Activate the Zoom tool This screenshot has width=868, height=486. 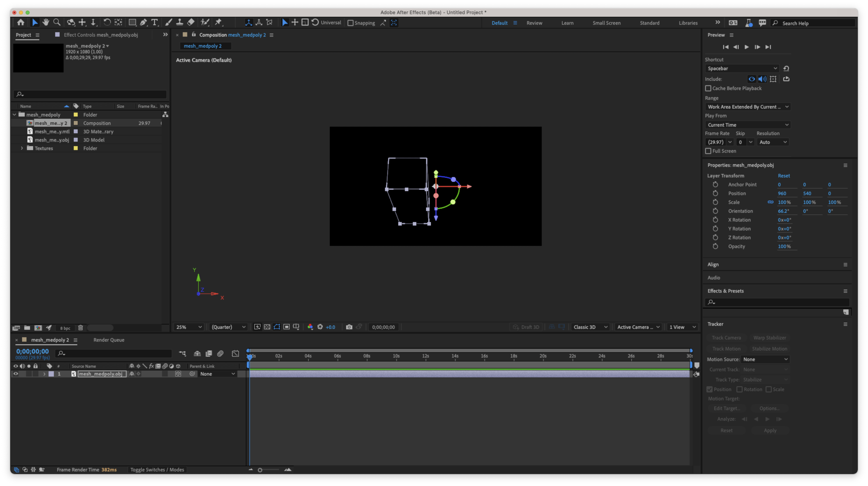tap(57, 22)
